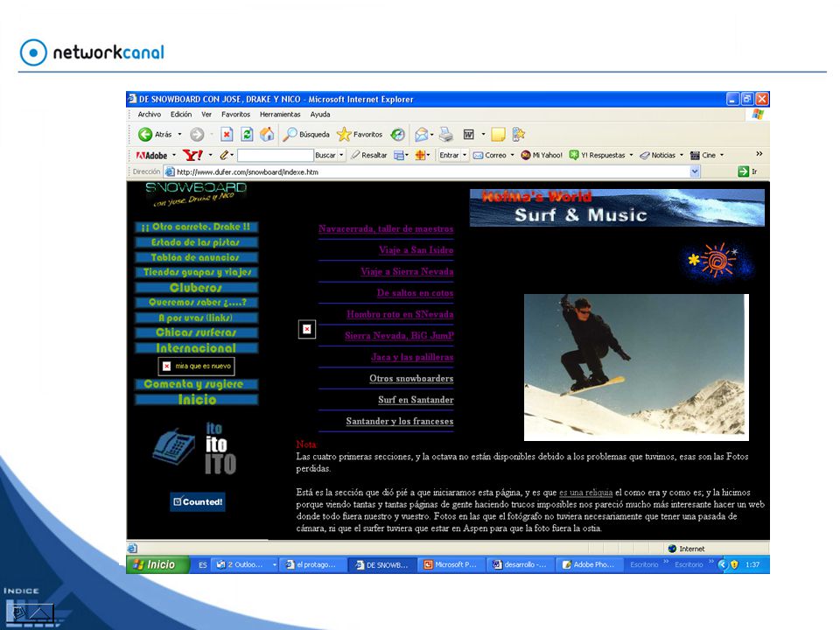
Task: Click the yellow note toolbar icon
Action: click(x=498, y=135)
